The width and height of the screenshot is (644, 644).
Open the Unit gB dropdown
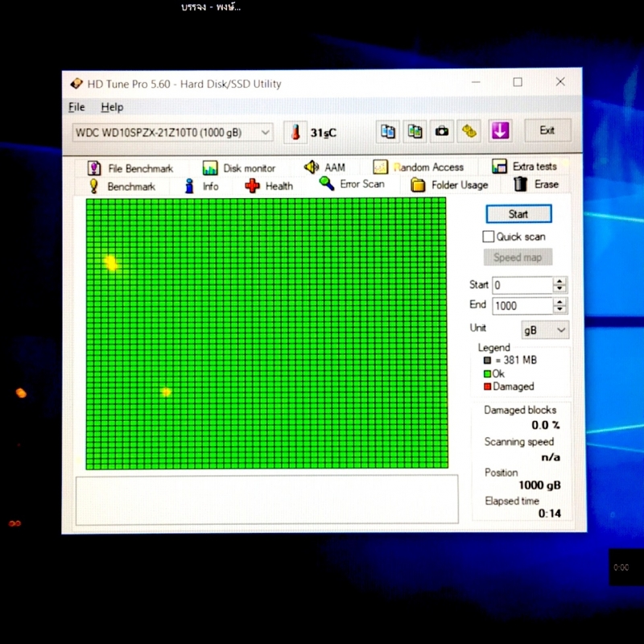click(x=545, y=330)
